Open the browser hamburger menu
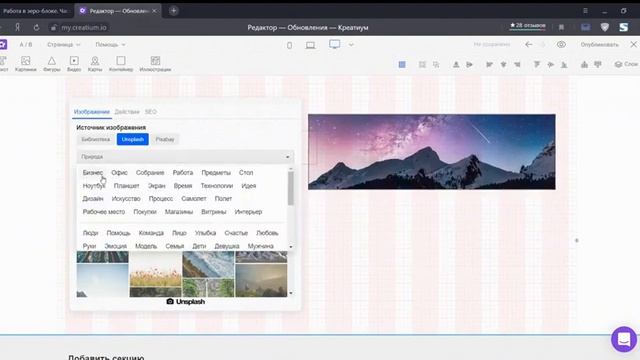 tap(585, 11)
